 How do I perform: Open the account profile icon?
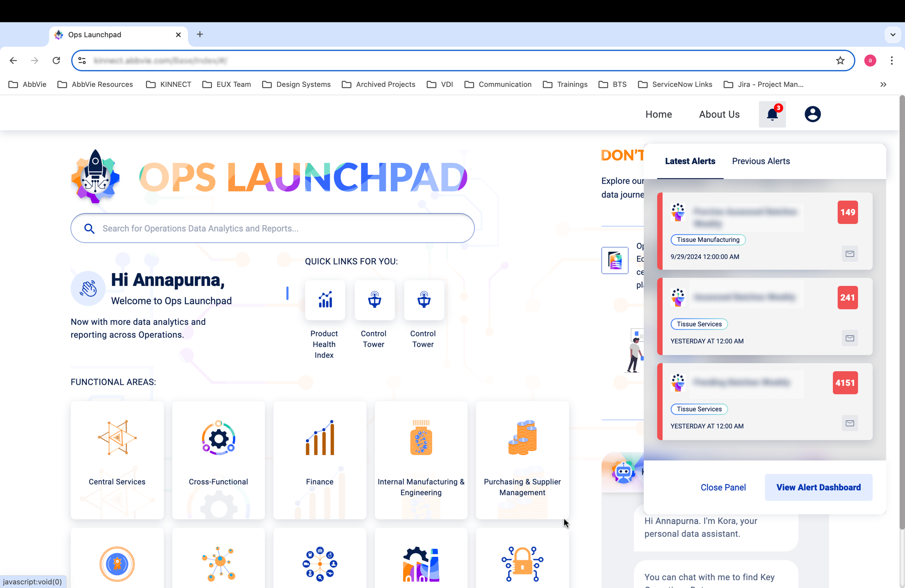pos(812,114)
